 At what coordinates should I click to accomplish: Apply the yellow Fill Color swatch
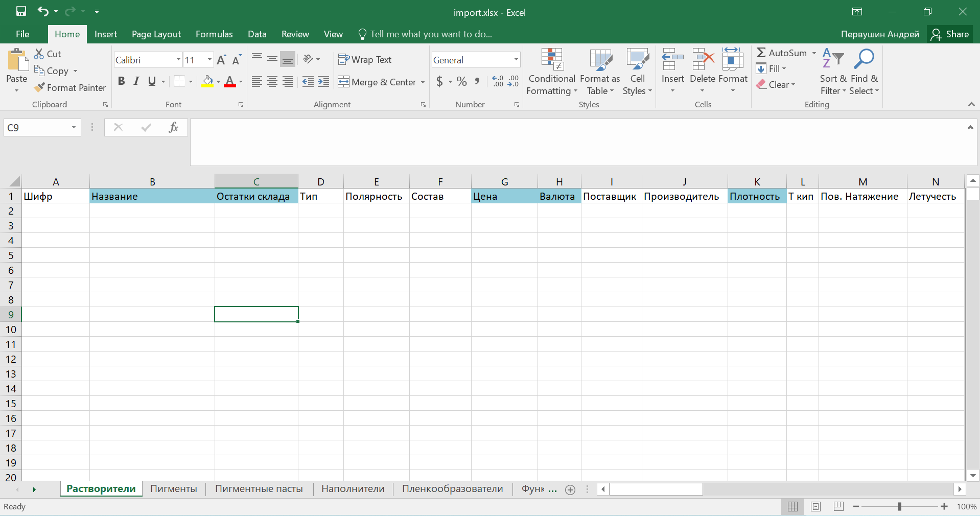click(x=207, y=82)
